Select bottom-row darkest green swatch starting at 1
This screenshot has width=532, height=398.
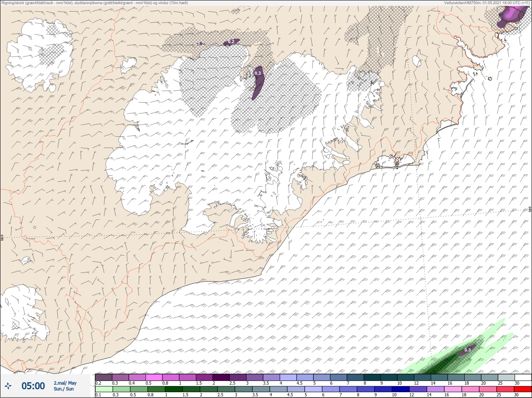pyautogui.click(x=173, y=389)
